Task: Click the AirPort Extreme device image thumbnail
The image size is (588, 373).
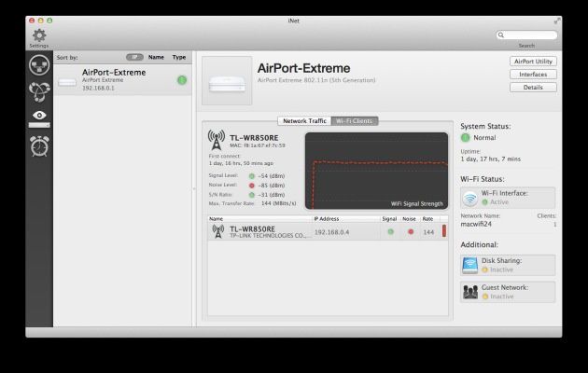Action: (x=227, y=81)
